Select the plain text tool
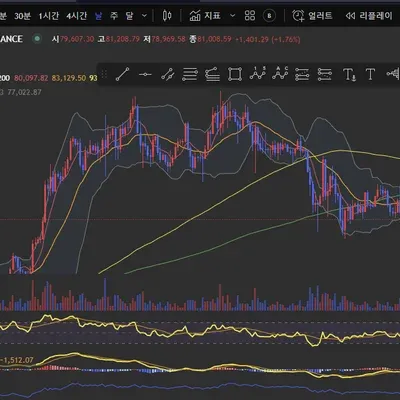The height and width of the screenshot is (400, 400). [x=370, y=74]
